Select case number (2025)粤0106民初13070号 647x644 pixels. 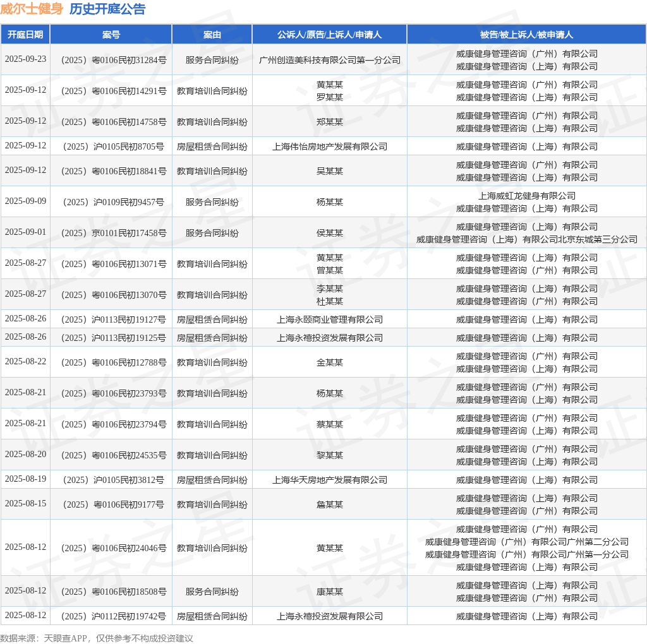[x=114, y=295]
